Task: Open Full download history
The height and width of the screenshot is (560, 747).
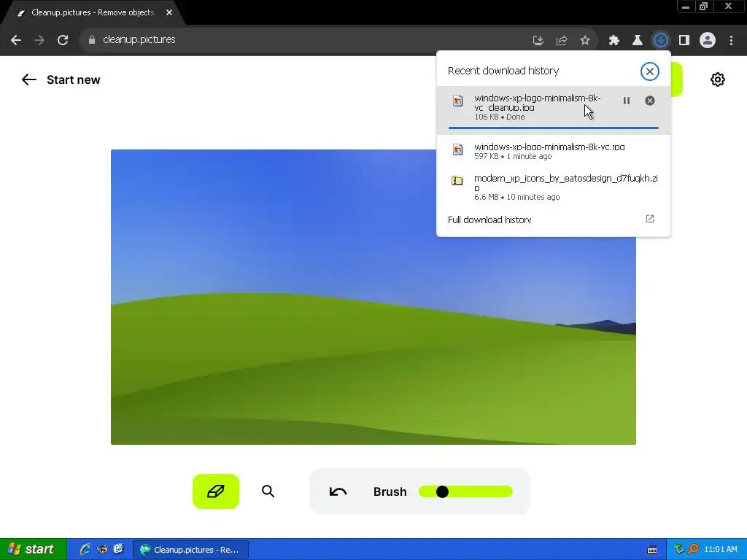Action: click(x=553, y=219)
